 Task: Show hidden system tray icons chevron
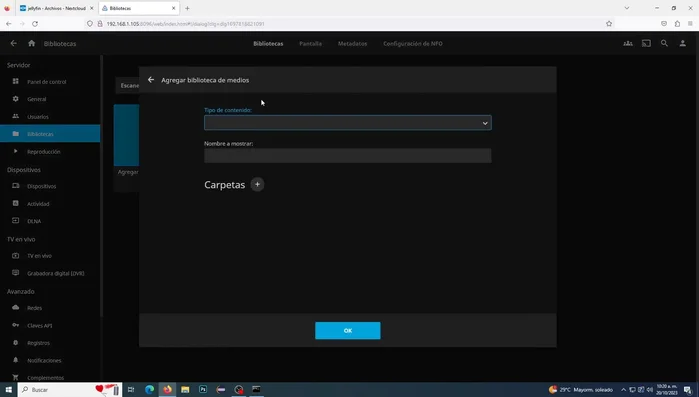click(x=623, y=389)
